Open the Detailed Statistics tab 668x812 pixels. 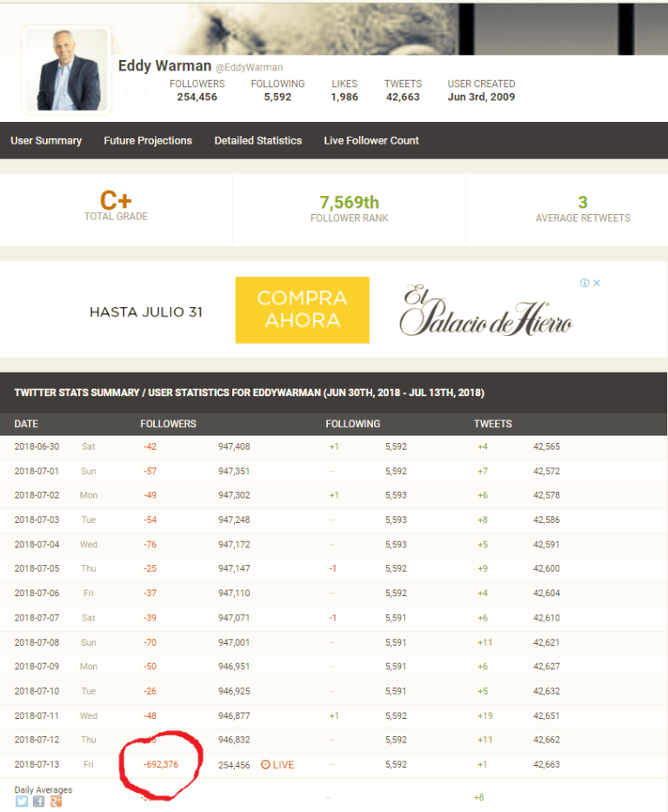click(258, 140)
